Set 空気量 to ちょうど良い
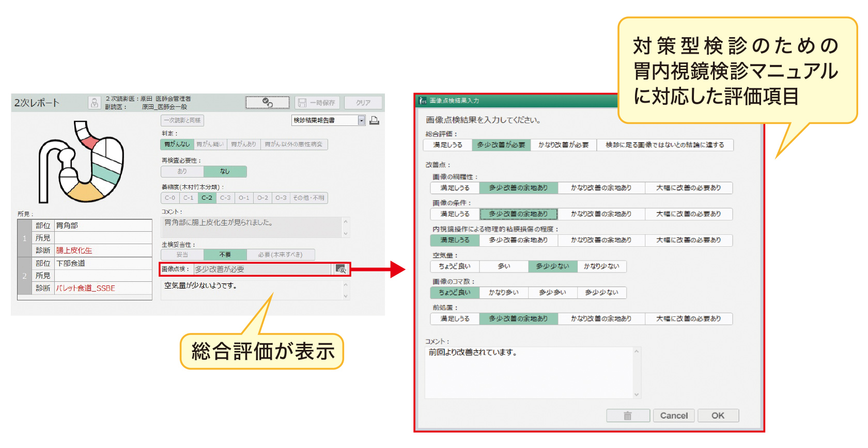This screenshot has height=448, width=868. click(x=455, y=266)
